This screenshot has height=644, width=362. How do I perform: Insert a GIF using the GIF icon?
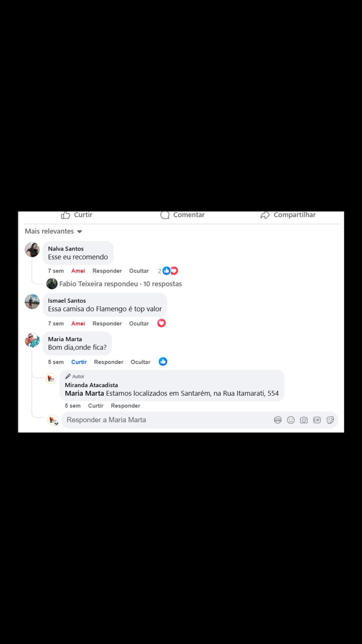[317, 420]
